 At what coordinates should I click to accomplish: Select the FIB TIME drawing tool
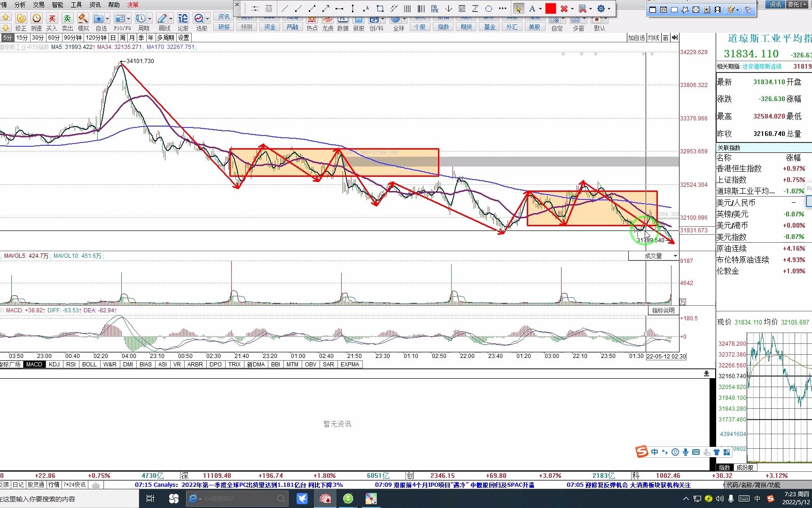435,8
